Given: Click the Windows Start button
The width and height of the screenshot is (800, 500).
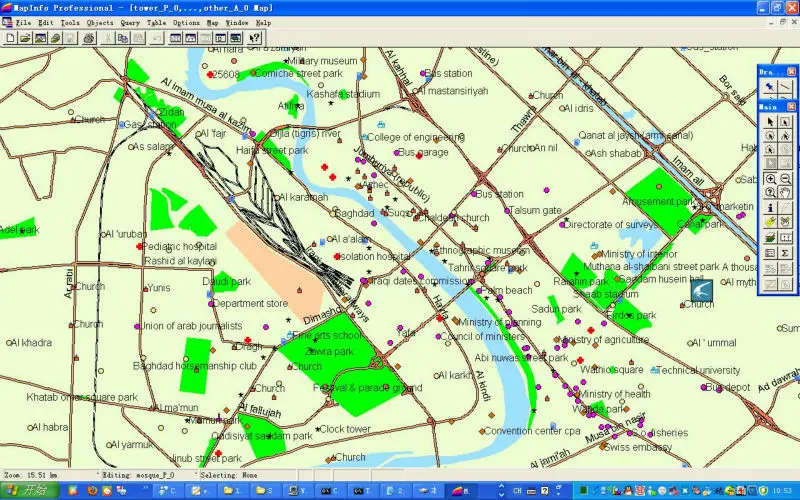Looking at the screenshot, I should click(27, 491).
